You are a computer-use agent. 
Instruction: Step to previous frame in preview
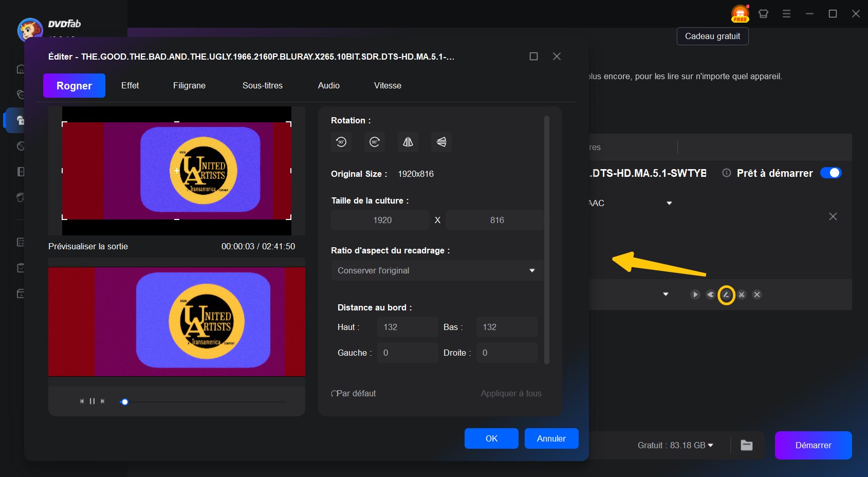[x=82, y=401]
